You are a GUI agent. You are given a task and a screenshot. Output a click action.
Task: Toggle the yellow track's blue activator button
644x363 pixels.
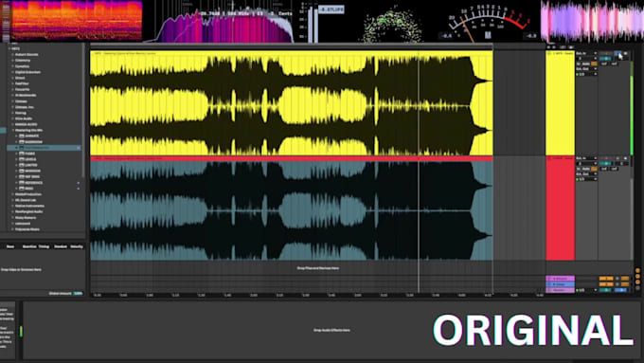(617, 53)
